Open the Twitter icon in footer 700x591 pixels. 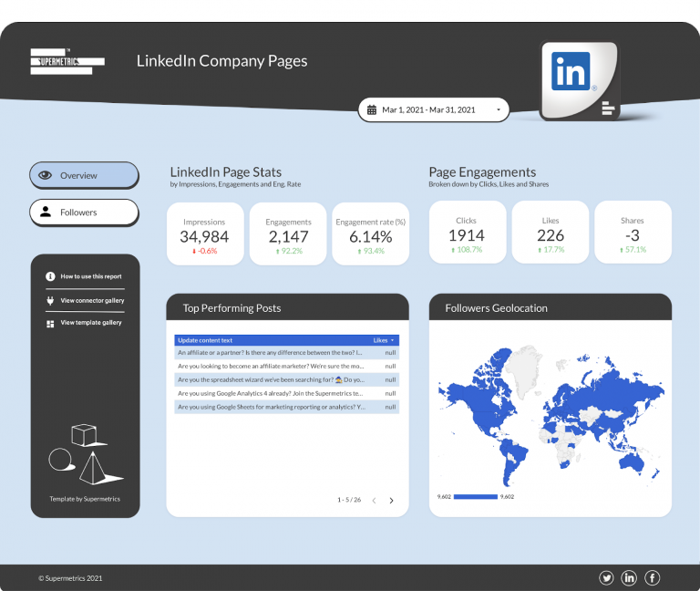[606, 578]
